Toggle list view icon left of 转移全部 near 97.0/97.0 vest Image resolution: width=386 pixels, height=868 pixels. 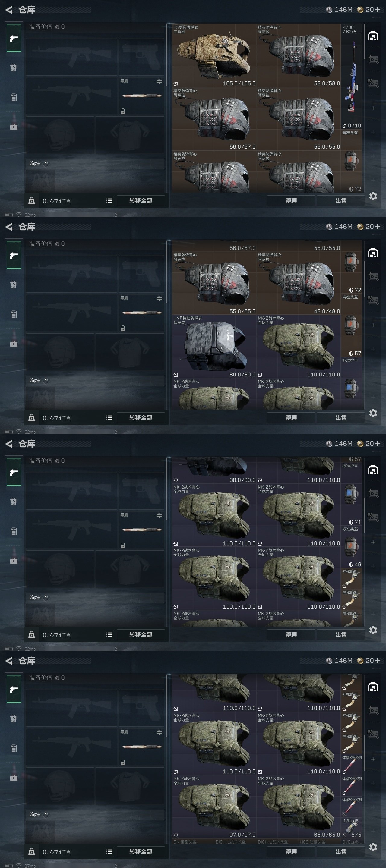point(109,851)
